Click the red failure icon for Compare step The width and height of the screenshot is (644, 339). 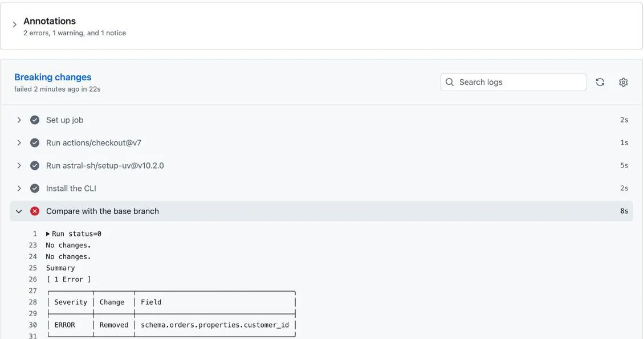(x=35, y=211)
